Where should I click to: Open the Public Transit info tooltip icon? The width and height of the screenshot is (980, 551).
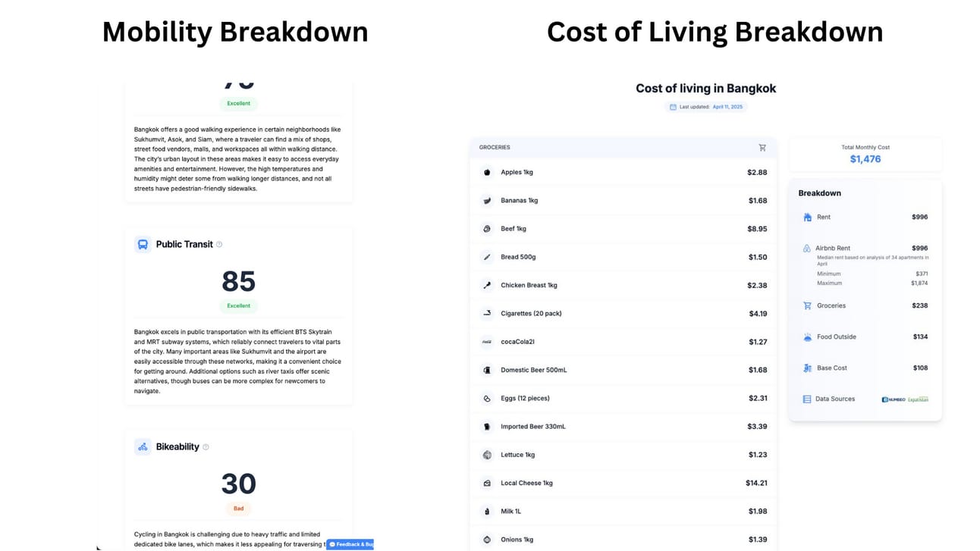pos(219,245)
